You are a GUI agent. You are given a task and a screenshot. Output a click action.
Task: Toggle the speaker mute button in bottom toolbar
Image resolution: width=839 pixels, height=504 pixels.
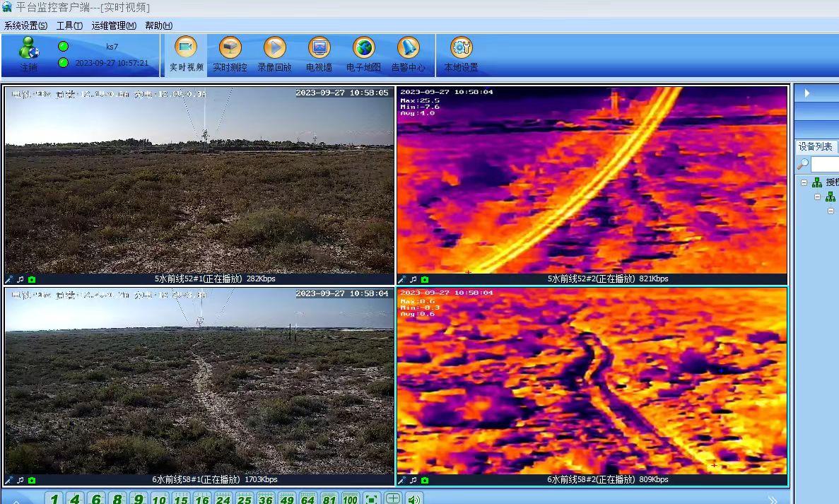413,499
